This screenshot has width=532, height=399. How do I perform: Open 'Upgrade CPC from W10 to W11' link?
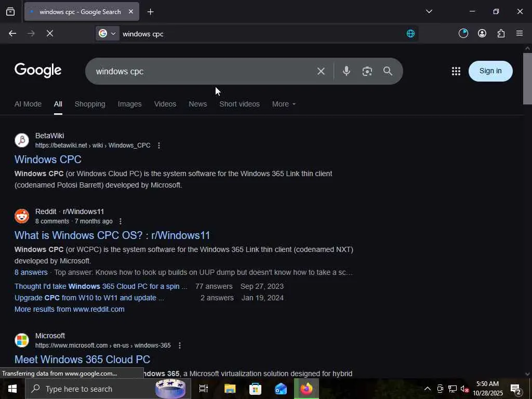pos(89,298)
